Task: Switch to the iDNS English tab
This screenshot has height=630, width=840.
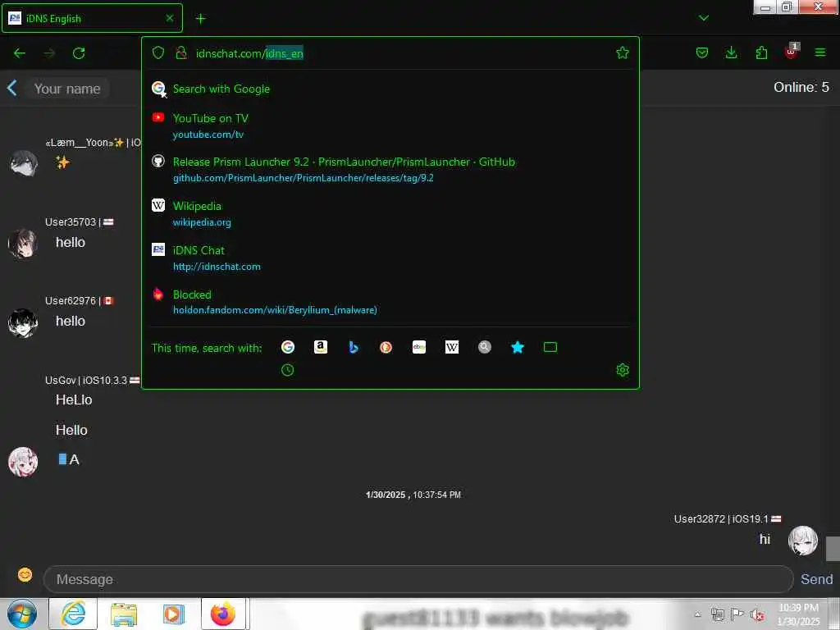Action: click(x=92, y=18)
